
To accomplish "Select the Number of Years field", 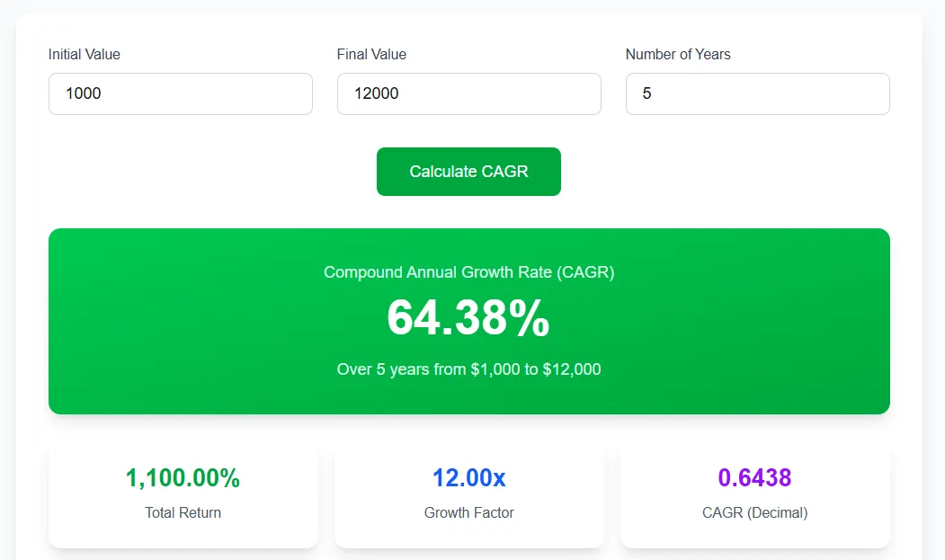I will (758, 94).
